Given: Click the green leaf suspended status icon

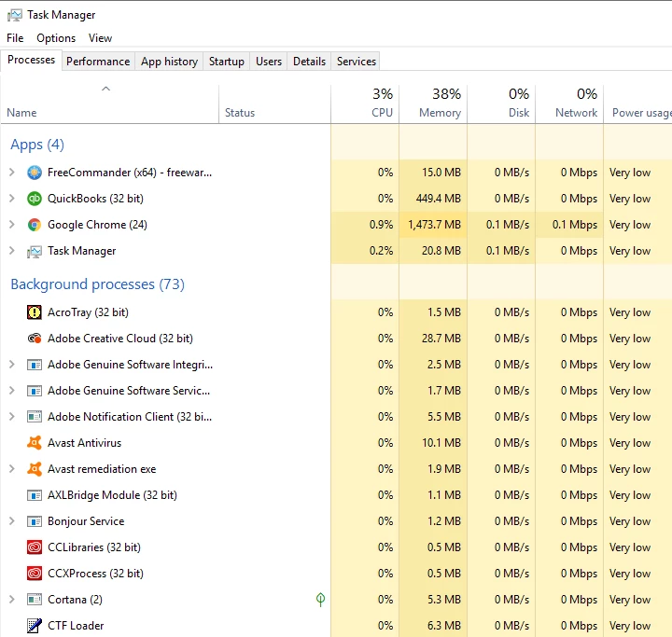Looking at the screenshot, I should click(320, 600).
